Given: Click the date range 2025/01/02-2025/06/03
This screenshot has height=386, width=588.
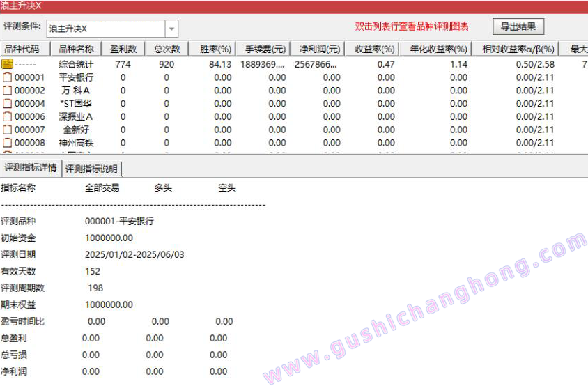Looking at the screenshot, I should pos(134,255).
